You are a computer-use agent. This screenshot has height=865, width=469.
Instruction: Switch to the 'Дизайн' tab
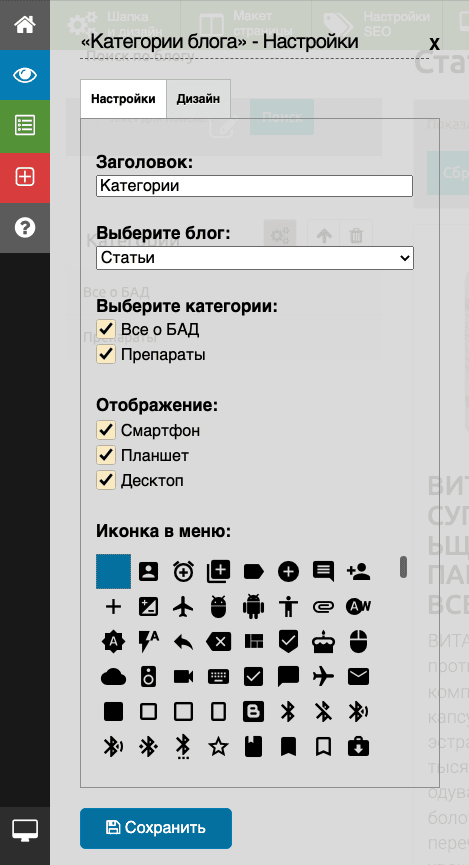(198, 99)
